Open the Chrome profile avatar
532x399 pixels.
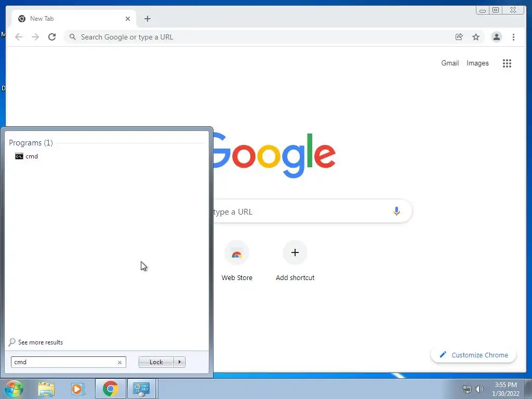point(496,37)
